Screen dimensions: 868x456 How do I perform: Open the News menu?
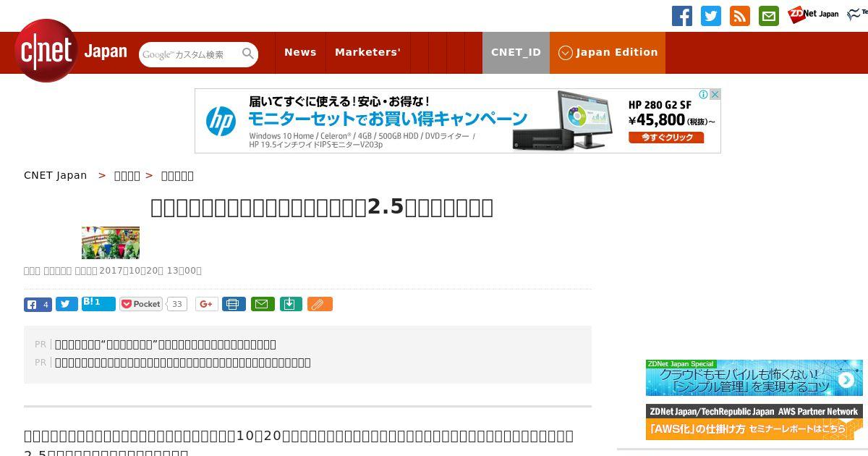[300, 52]
